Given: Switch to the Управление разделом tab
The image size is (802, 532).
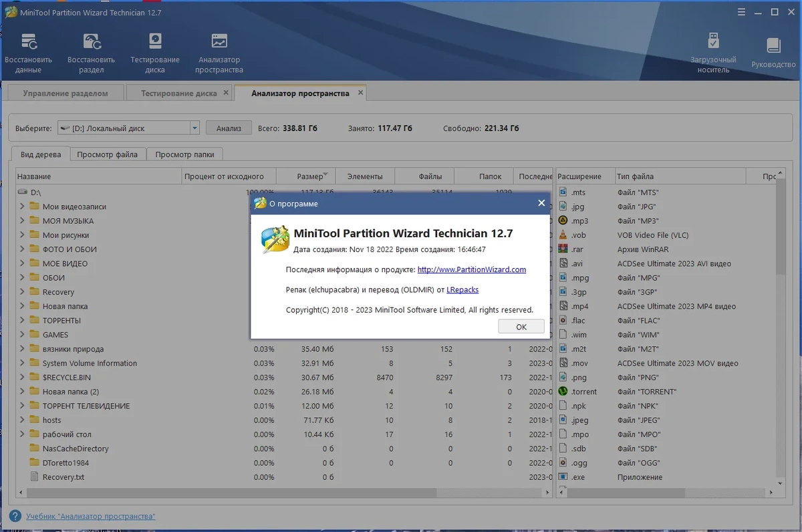Looking at the screenshot, I should click(65, 93).
